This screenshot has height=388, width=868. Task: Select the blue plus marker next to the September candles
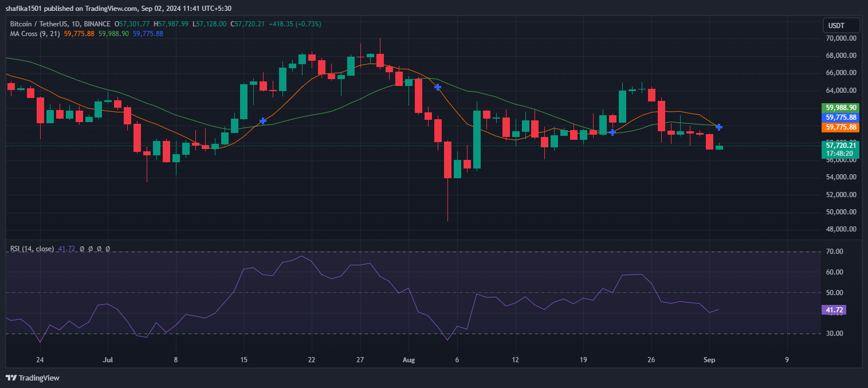(719, 127)
